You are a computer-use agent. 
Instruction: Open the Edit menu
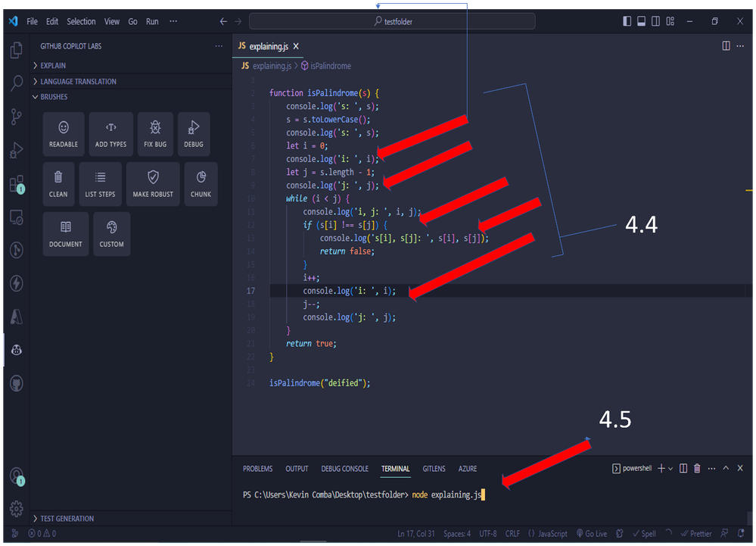[x=52, y=21]
